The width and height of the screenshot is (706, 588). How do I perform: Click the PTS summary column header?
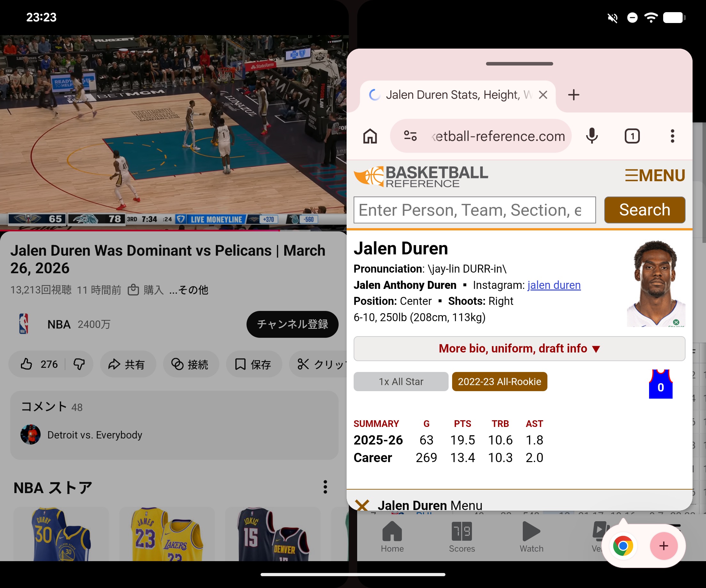[x=462, y=424]
